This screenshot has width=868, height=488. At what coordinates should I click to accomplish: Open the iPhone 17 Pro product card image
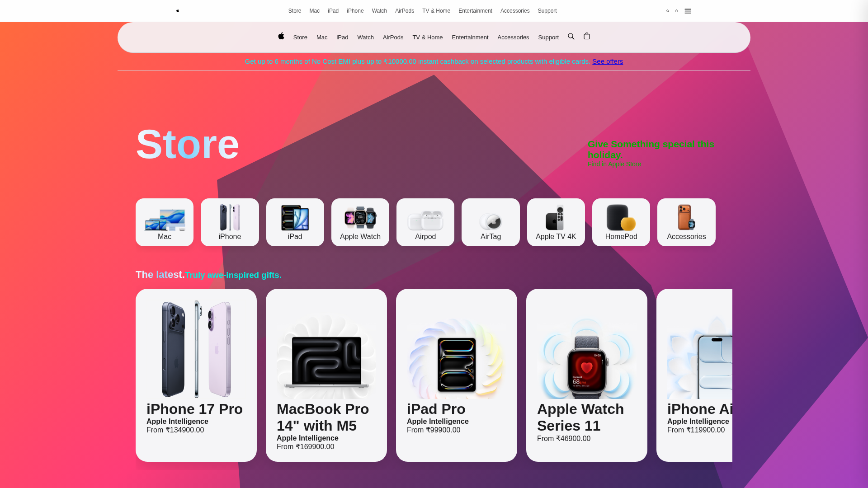pos(196,349)
